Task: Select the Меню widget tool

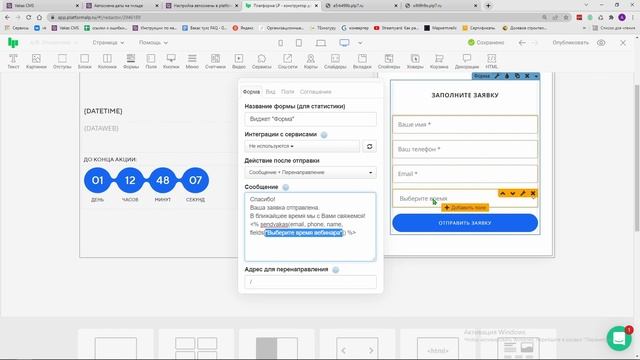Action: 192,61
